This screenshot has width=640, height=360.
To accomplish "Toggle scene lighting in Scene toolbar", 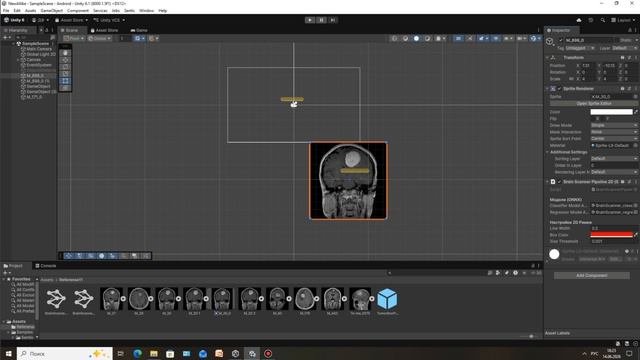I will 470,38.
